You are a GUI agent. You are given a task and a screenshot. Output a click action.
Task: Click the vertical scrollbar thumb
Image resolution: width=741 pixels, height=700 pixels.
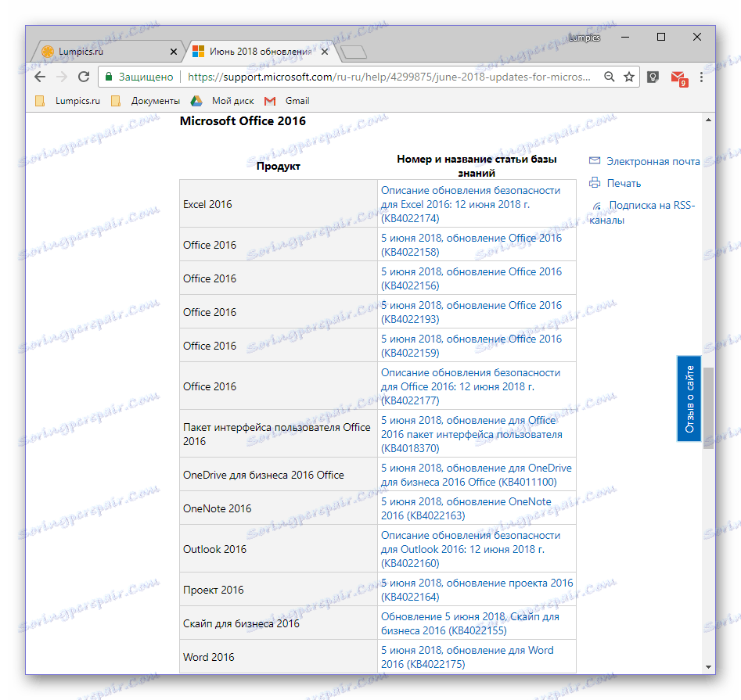point(708,408)
